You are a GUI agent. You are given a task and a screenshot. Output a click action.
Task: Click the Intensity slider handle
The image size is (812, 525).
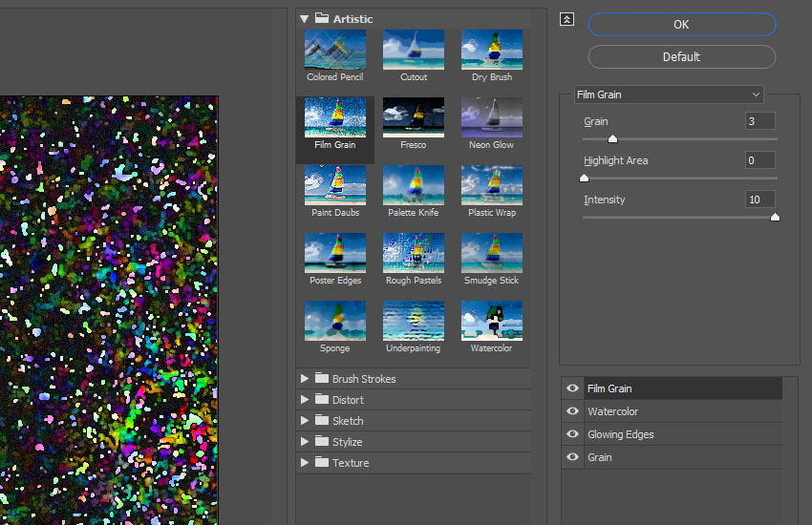(x=775, y=217)
